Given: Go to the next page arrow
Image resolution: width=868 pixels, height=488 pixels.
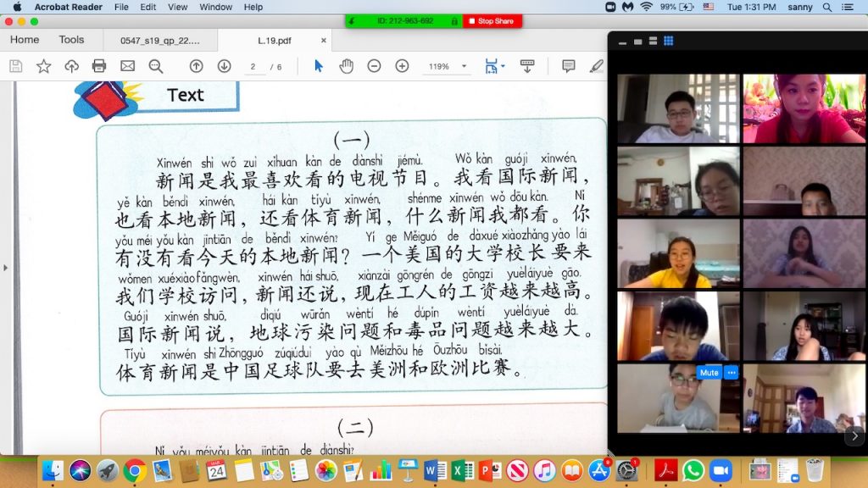Looking at the screenshot, I should click(224, 66).
